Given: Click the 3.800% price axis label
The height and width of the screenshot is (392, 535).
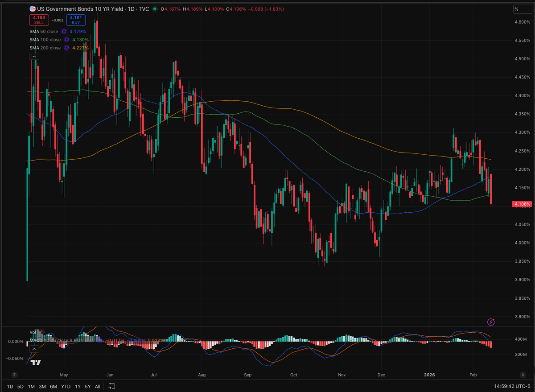Looking at the screenshot, I should coord(523,317).
